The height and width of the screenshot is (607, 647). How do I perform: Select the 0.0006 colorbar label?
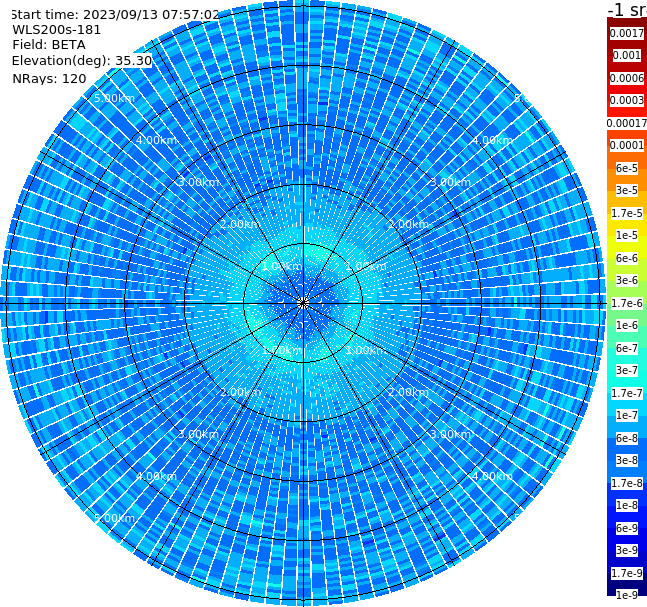(x=627, y=78)
